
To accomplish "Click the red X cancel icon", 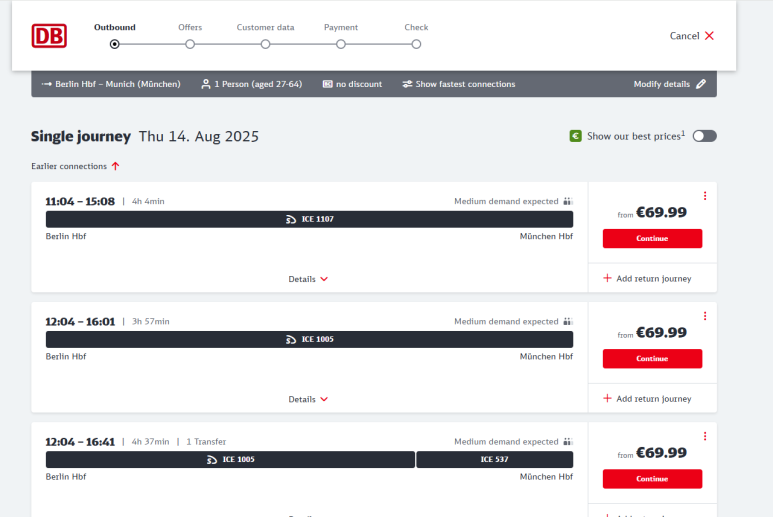I will [x=709, y=35].
